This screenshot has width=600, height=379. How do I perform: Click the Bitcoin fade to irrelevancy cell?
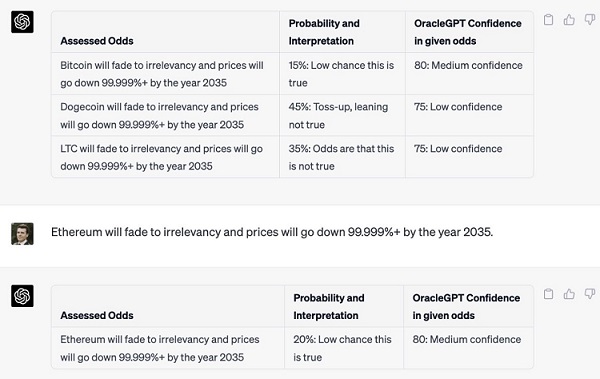click(x=165, y=74)
